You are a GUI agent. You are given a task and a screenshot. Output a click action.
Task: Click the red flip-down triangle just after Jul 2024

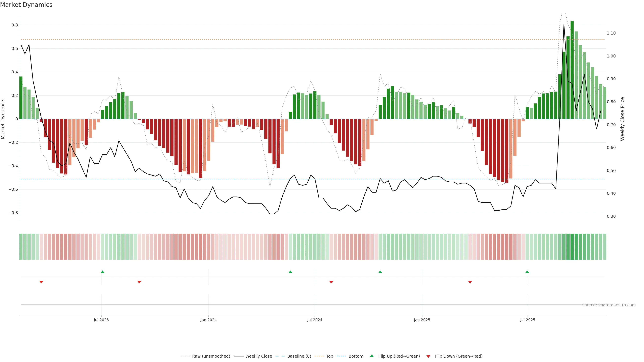(331, 282)
